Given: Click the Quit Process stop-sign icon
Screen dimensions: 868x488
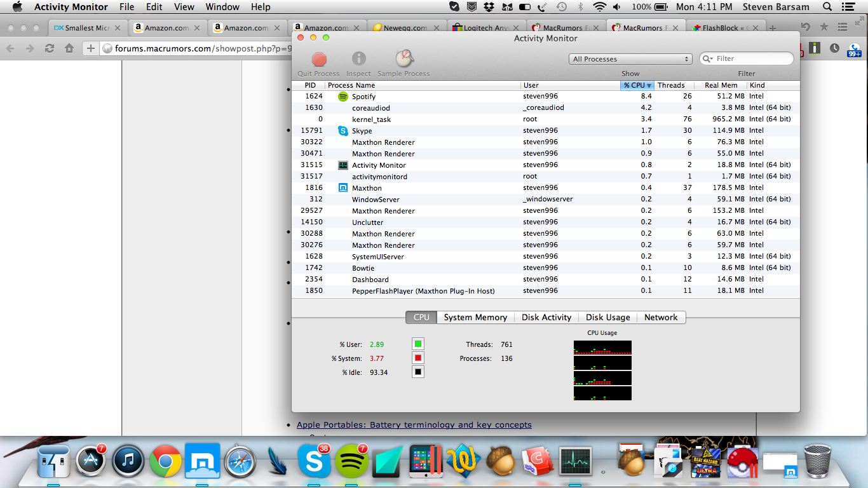Looking at the screenshot, I should click(319, 60).
